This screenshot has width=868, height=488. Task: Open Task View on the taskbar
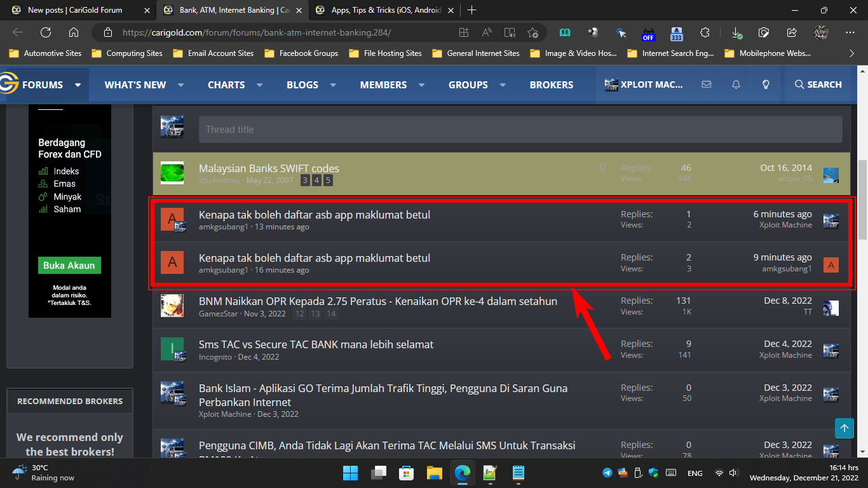pyautogui.click(x=379, y=473)
